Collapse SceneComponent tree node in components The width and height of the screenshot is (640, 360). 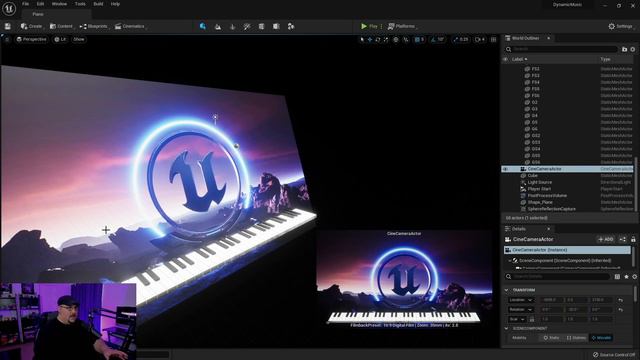coord(510,260)
